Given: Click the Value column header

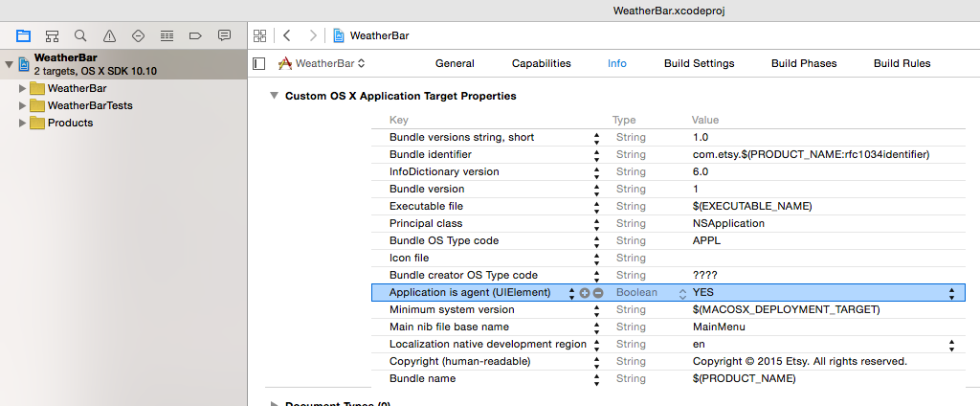Looking at the screenshot, I should pos(705,120).
